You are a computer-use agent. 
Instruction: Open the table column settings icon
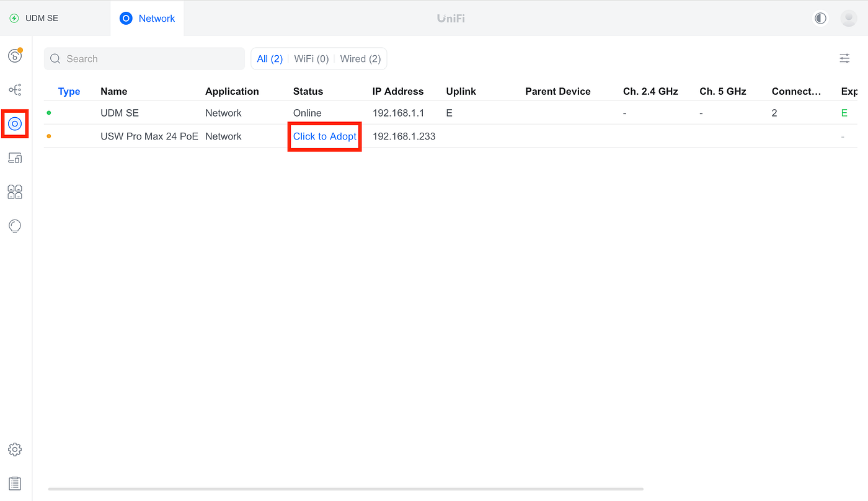844,58
